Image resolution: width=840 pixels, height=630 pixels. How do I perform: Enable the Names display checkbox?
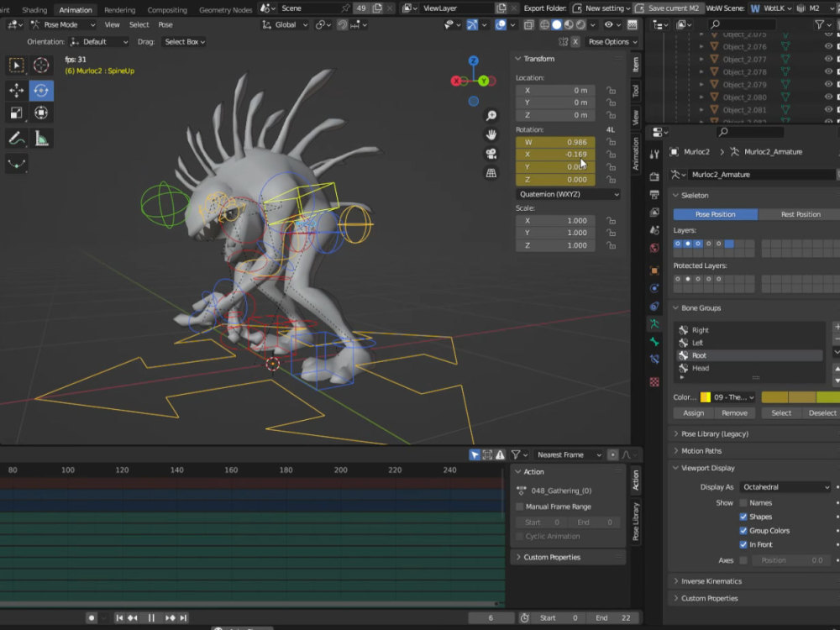tap(743, 502)
